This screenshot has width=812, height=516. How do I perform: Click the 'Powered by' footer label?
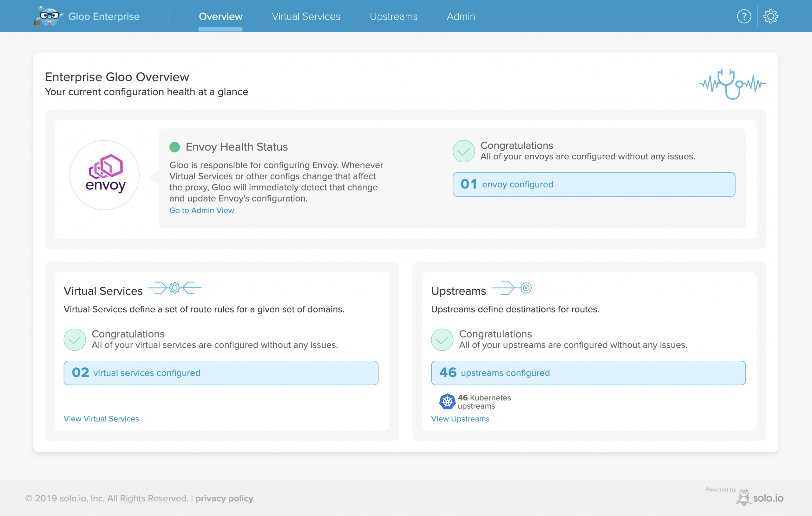pyautogui.click(x=720, y=489)
